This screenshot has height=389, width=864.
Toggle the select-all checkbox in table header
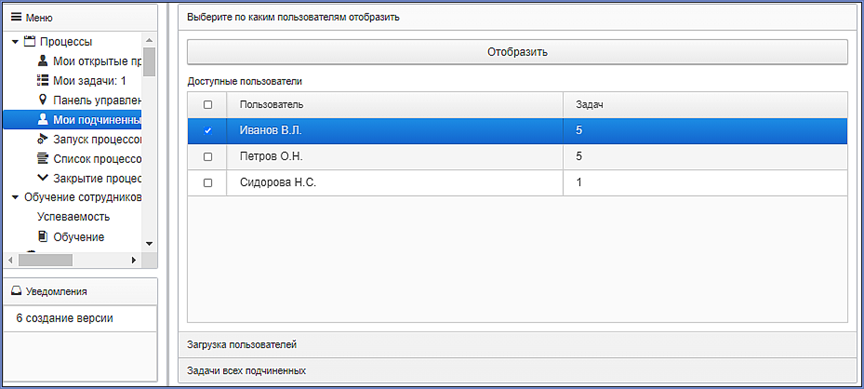pyautogui.click(x=208, y=105)
